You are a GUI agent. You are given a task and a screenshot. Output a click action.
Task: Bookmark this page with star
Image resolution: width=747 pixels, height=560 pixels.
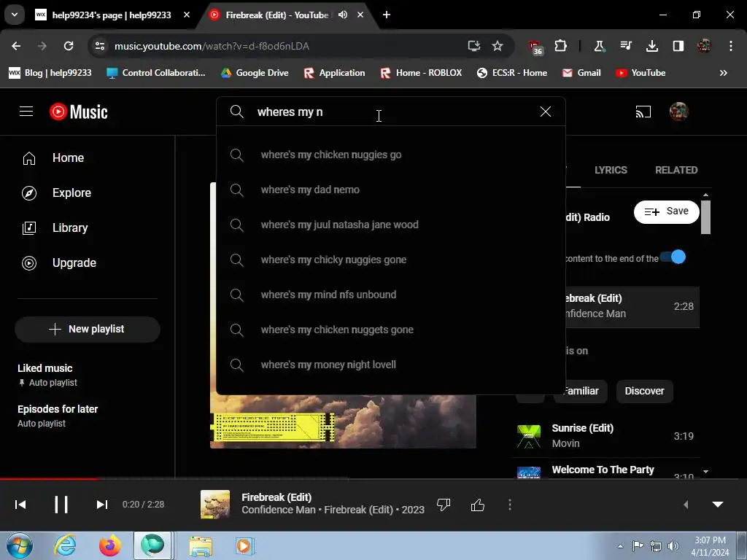tap(498, 46)
